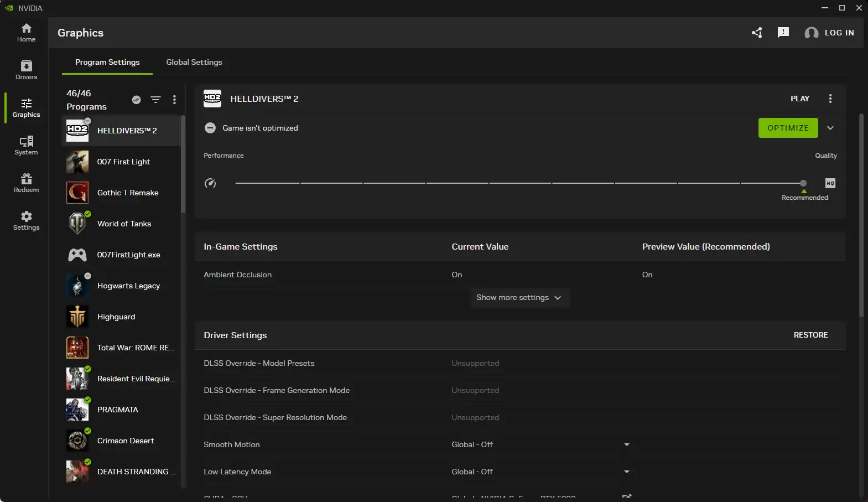Select the Total War: ROME icon
Screen dimensions: 868x502
(x=77, y=348)
